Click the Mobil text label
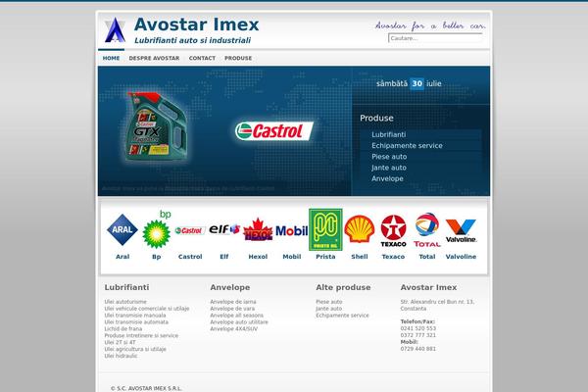Screen dimensions: 588x392 point(292,257)
